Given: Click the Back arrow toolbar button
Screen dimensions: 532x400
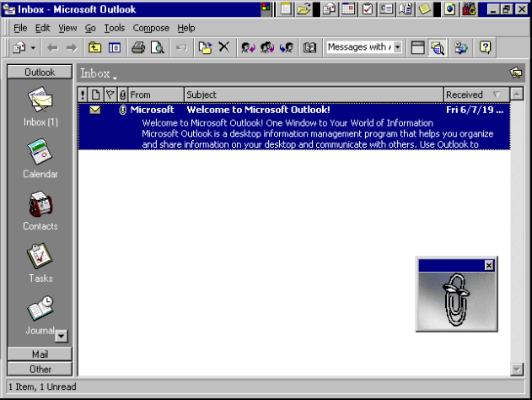Looking at the screenshot, I should click(x=52, y=47).
